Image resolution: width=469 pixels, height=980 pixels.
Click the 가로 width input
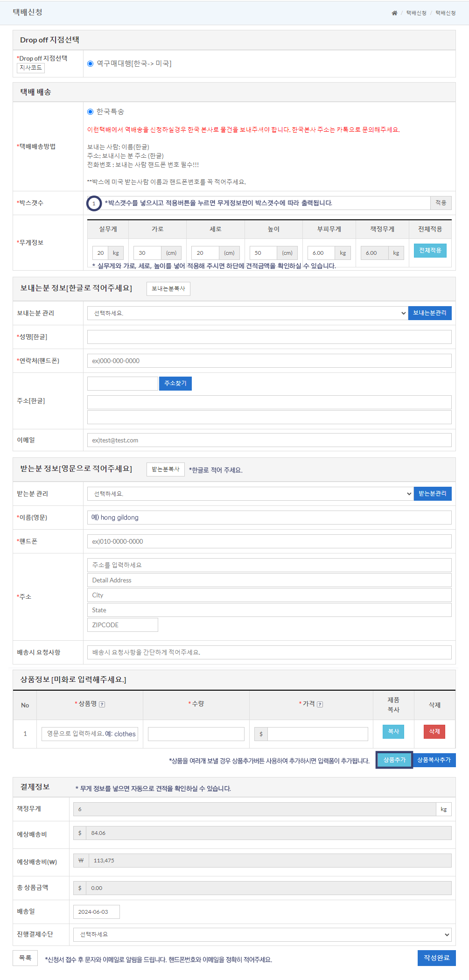(x=147, y=253)
